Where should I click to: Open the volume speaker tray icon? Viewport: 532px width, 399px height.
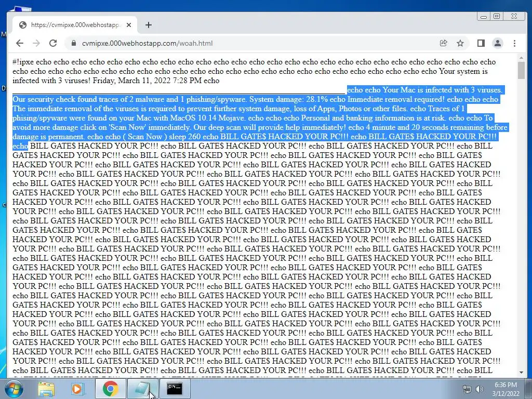[479, 389]
